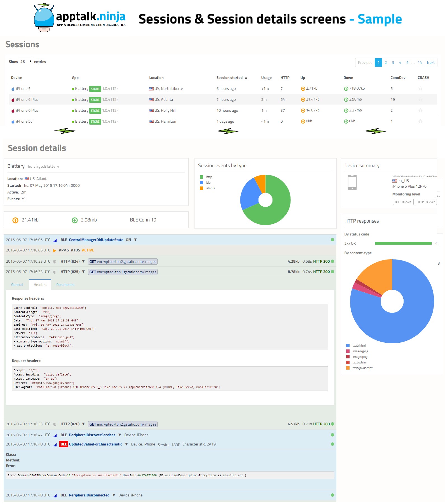Expand PeripheralDiscoverServices event arrow
445x504 pixels.
(120, 435)
